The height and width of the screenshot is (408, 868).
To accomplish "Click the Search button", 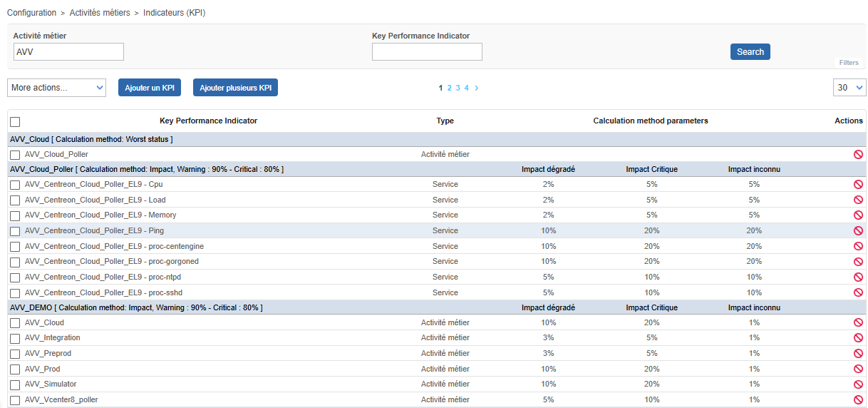I will 750,52.
